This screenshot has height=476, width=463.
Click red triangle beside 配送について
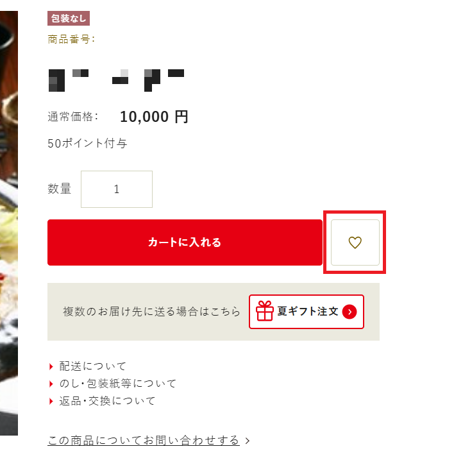[x=51, y=366]
